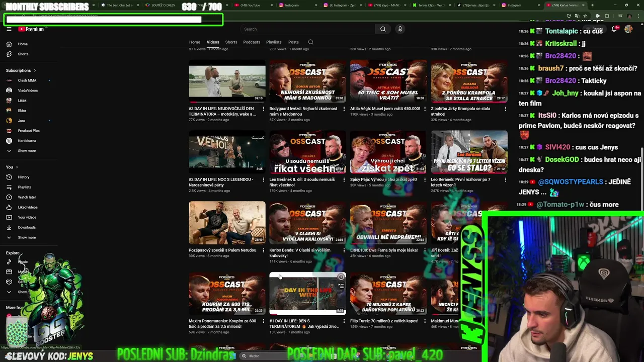Open options menu for Bodyguard hvězd video
This screenshot has width=644, height=362.
click(344, 109)
